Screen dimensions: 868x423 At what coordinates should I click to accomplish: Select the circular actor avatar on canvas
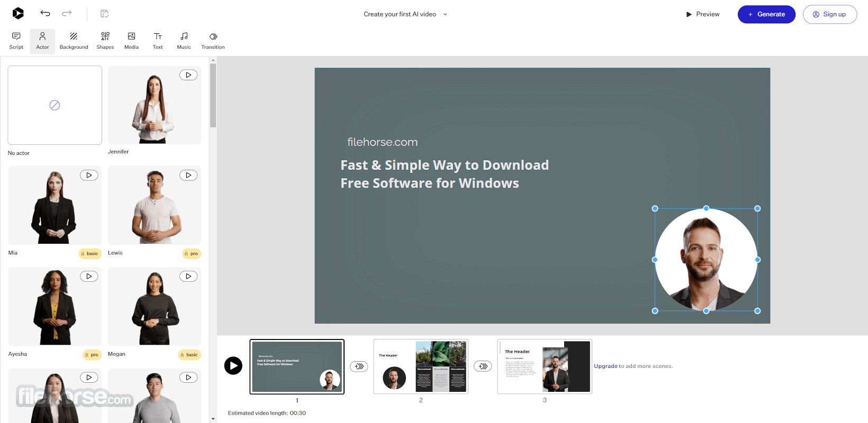click(706, 260)
